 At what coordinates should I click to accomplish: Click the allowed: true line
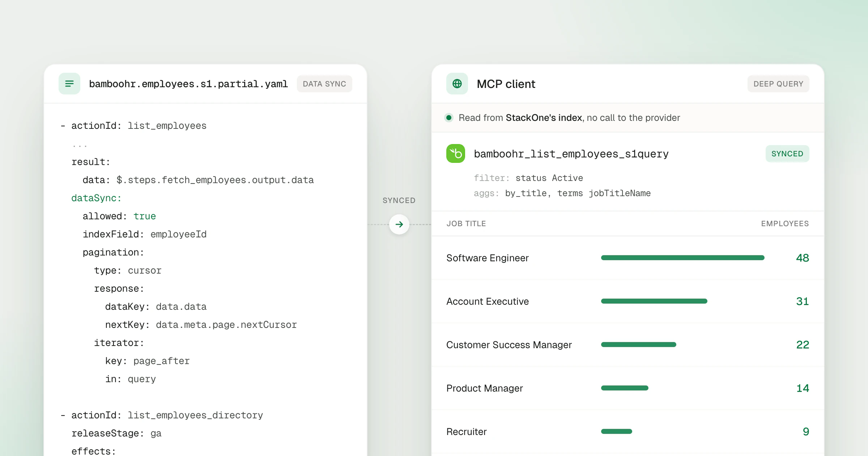(x=119, y=216)
